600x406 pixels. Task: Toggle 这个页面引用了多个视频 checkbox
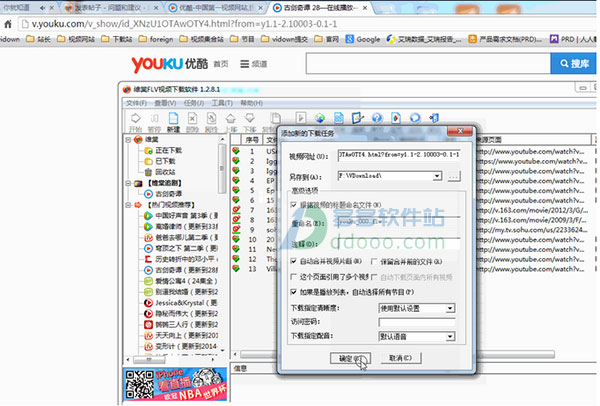pos(293,276)
